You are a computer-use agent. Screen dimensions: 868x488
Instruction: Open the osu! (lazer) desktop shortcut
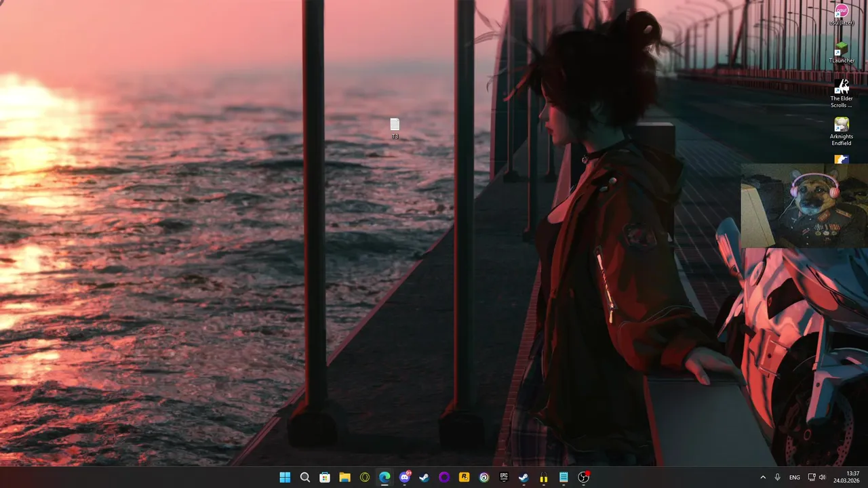pos(842,14)
